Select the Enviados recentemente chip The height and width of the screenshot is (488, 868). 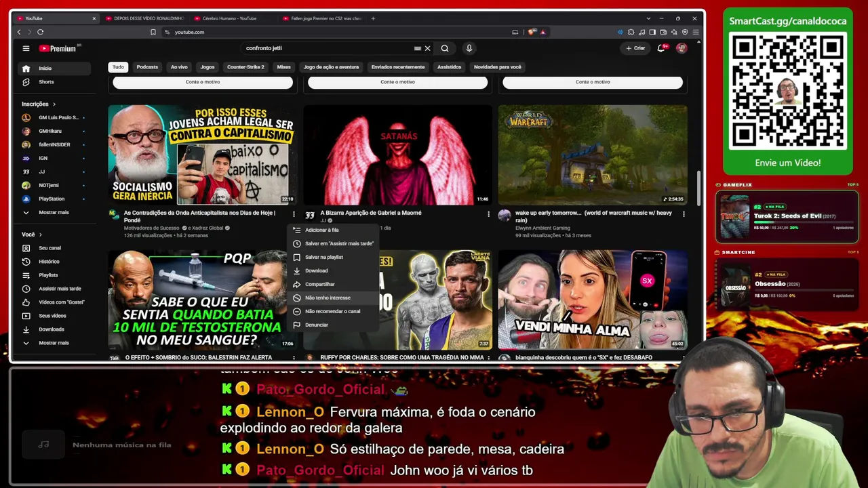[x=398, y=67]
